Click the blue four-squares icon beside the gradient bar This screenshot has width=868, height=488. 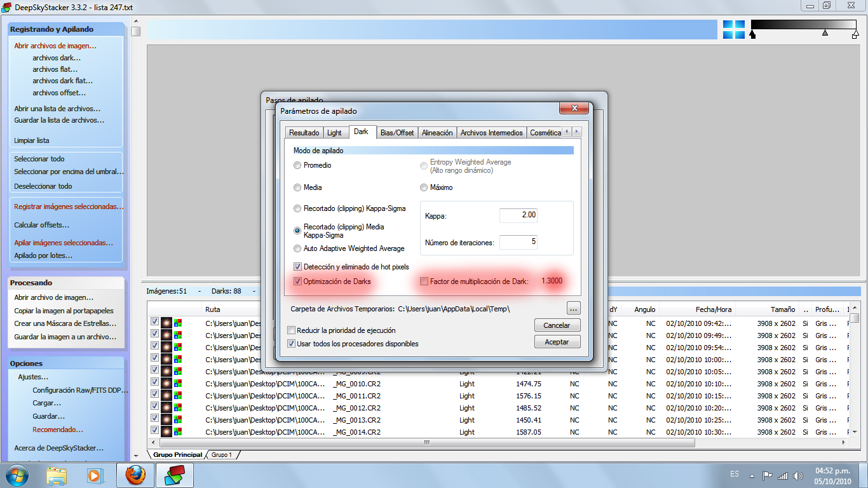[x=733, y=29]
